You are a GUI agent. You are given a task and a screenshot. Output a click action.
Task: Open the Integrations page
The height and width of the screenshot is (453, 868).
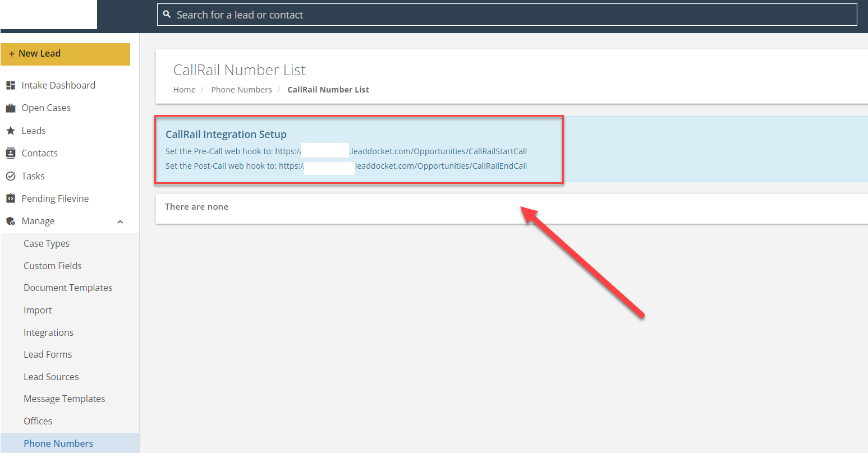[48, 332]
